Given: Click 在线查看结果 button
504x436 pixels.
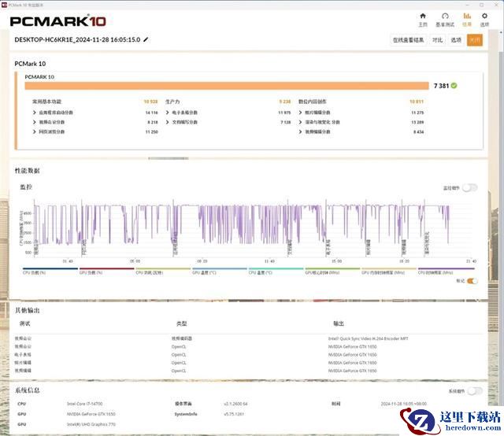Looking at the screenshot, I should coord(408,40).
